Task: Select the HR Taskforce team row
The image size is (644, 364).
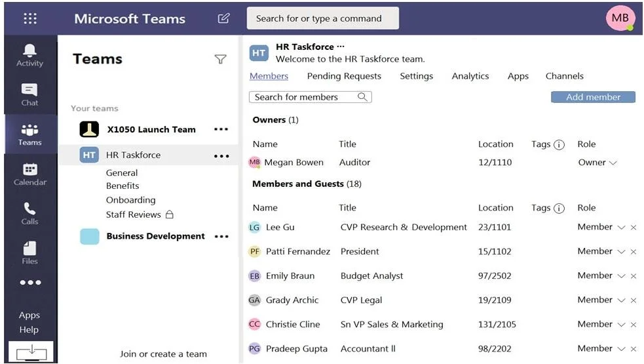Action: [148, 155]
